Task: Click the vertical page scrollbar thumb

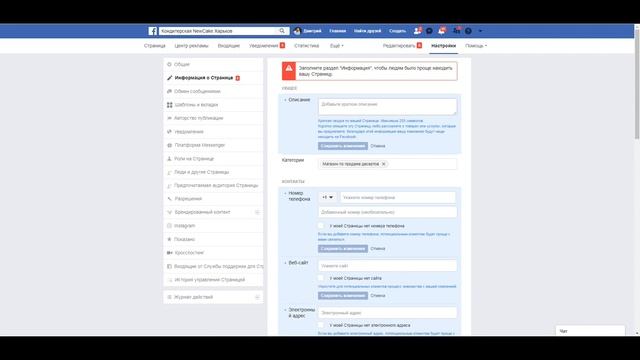Action: coord(637,84)
